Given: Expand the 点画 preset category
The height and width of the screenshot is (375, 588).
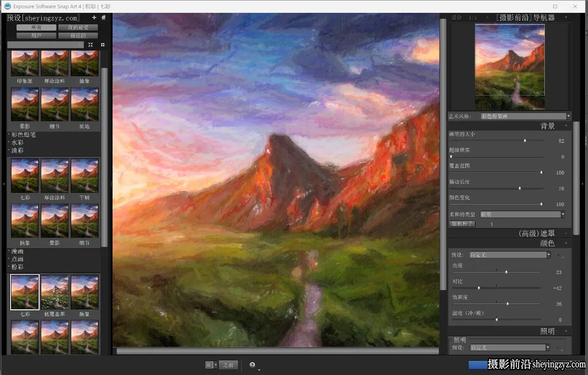Looking at the screenshot, I should pyautogui.click(x=17, y=259).
